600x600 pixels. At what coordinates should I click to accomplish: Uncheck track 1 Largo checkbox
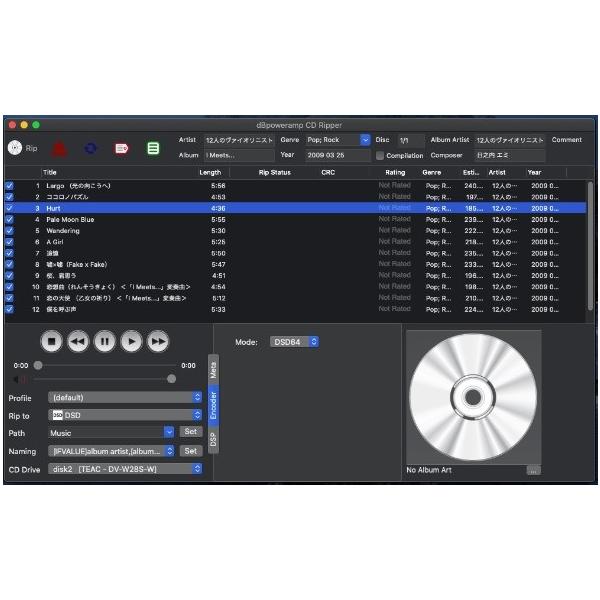pyautogui.click(x=10, y=186)
